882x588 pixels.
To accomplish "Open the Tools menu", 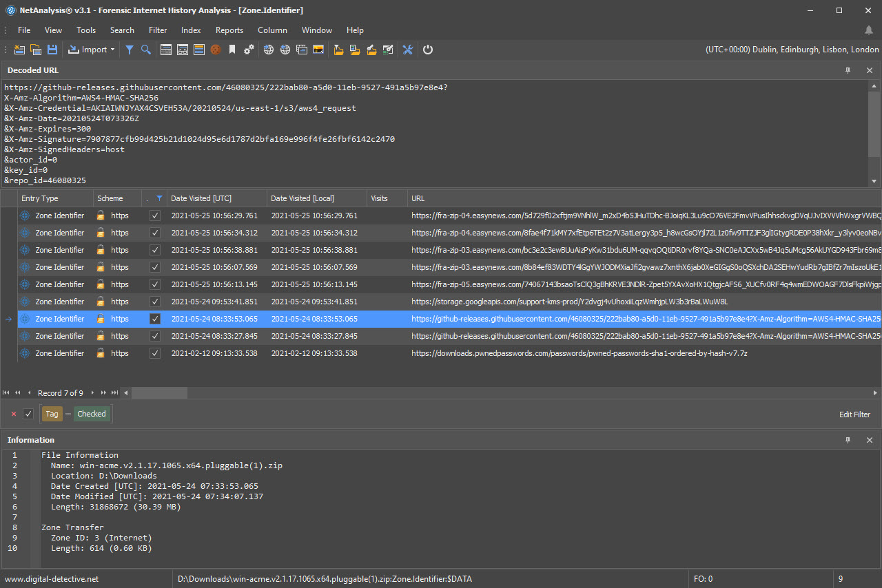I will coord(86,30).
